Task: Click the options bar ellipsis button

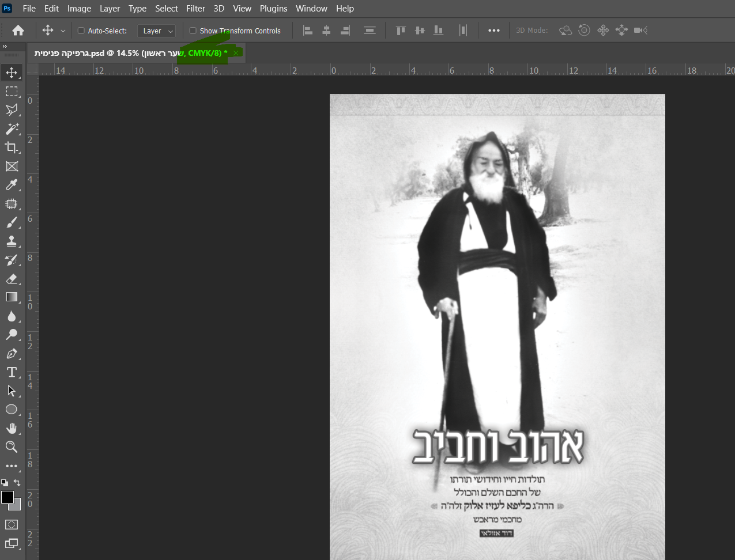Action: pos(493,30)
